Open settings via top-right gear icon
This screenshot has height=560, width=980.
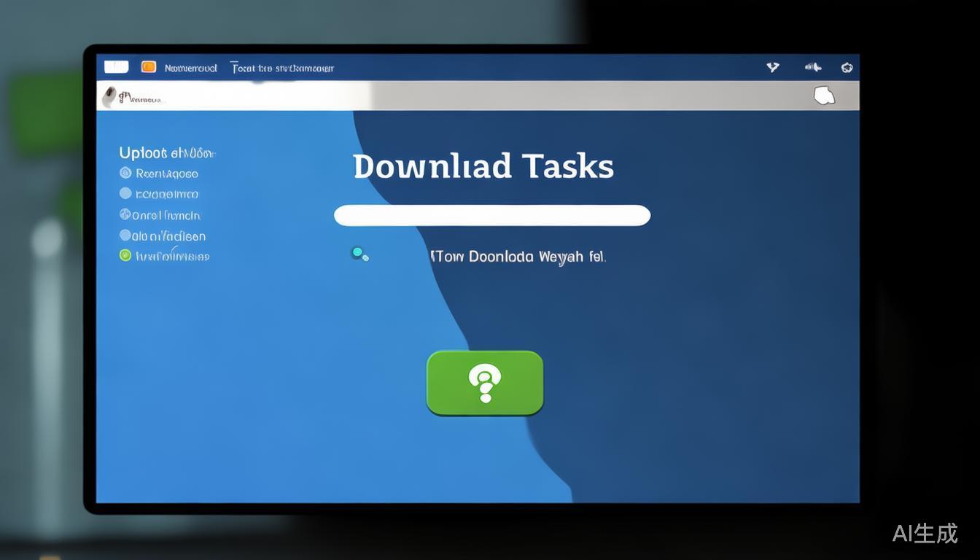pyautogui.click(x=847, y=67)
